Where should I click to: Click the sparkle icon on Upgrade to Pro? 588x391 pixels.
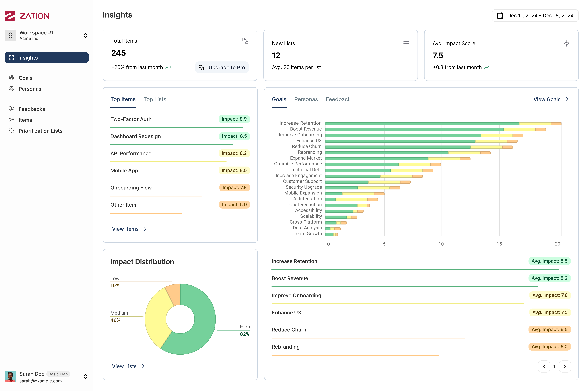tap(201, 67)
